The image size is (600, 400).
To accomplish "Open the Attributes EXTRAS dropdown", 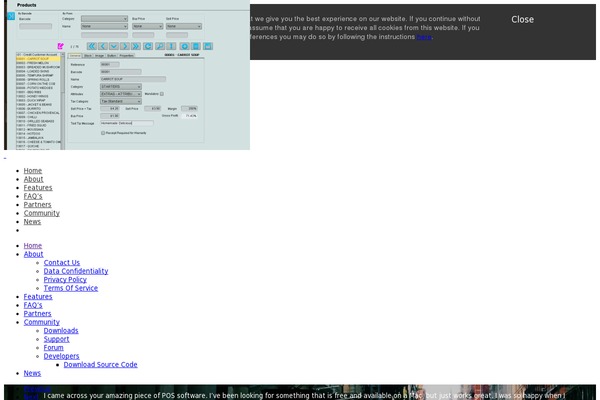I will tap(121, 94).
